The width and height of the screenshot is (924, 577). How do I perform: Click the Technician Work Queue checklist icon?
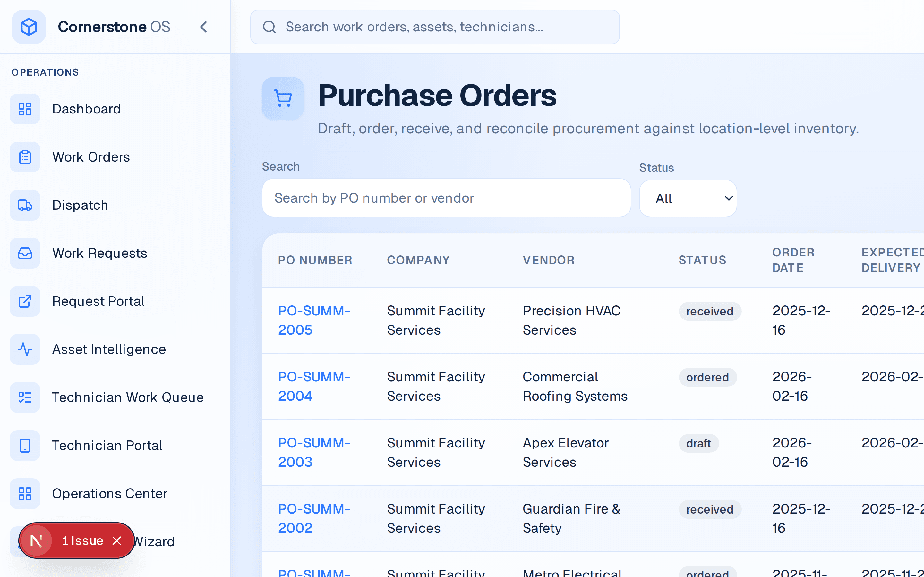point(25,397)
